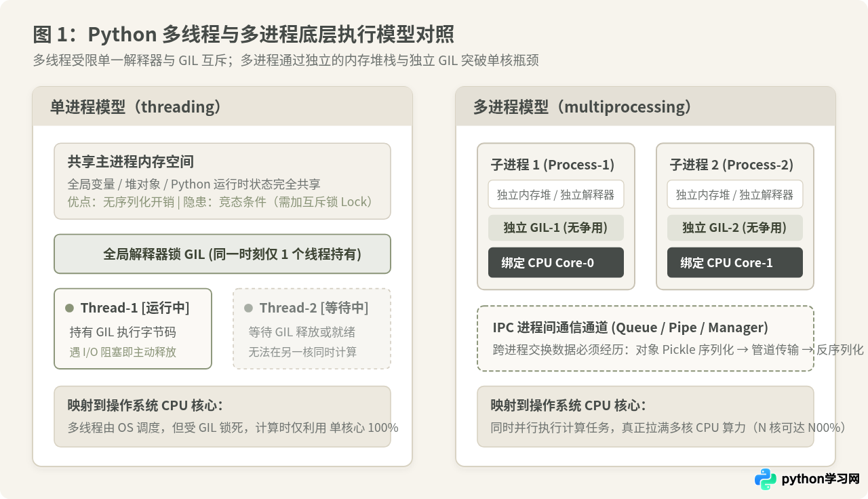Click the line starting "同时并行执行计算任务"
The height and width of the screenshot is (499, 868).
pyautogui.click(x=669, y=428)
